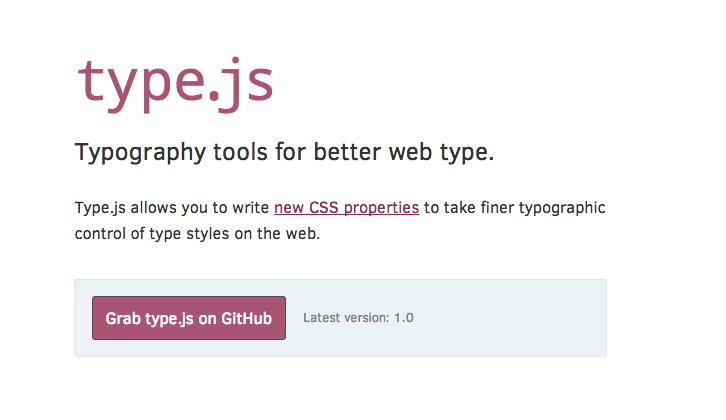Image resolution: width=726 pixels, height=420 pixels.
Task: Select the 1.0 version number
Action: (403, 318)
